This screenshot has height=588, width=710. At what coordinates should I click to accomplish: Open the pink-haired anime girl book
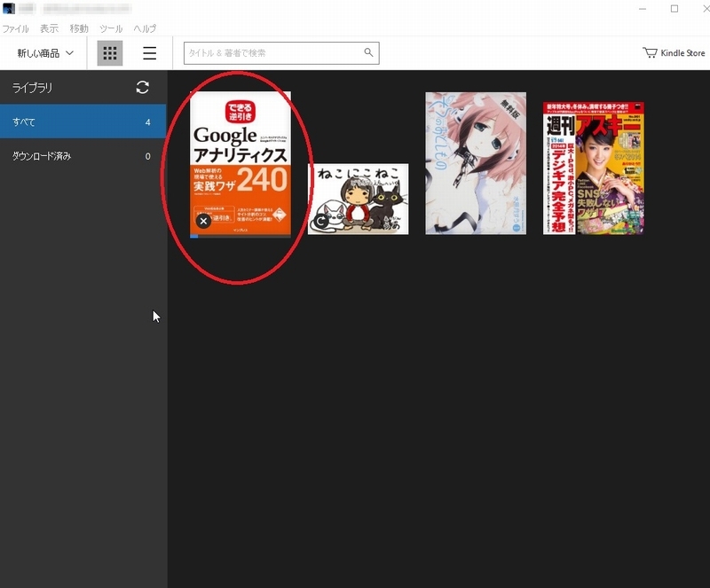pos(476,163)
